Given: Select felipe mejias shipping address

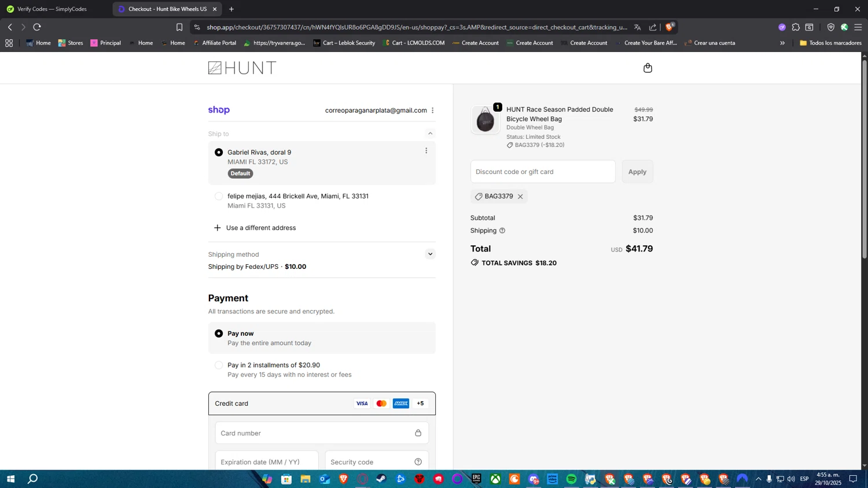Looking at the screenshot, I should pos(219,197).
